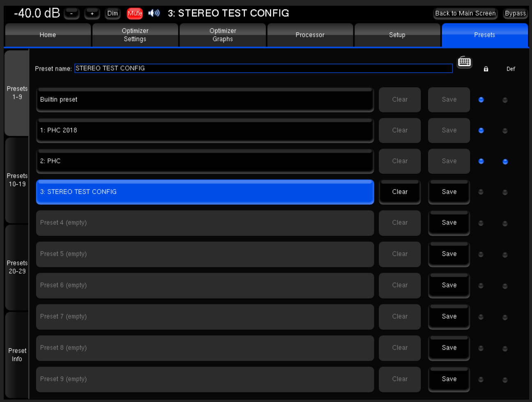Save to the STEREO TEST CONFIG preset
The image size is (532, 402).
pyautogui.click(x=449, y=192)
